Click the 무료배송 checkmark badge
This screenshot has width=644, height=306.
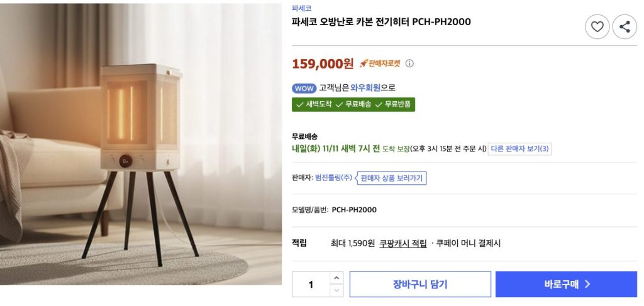(x=355, y=104)
